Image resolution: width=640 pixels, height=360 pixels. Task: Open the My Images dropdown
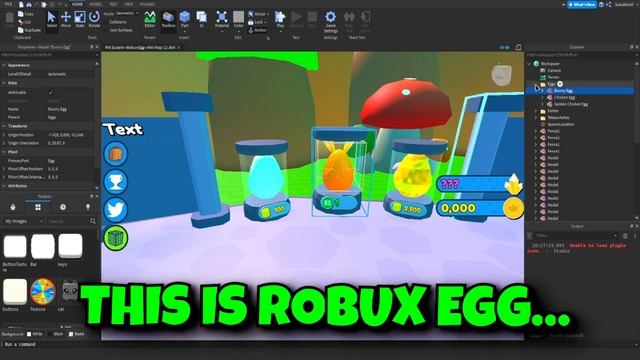[x=23, y=221]
